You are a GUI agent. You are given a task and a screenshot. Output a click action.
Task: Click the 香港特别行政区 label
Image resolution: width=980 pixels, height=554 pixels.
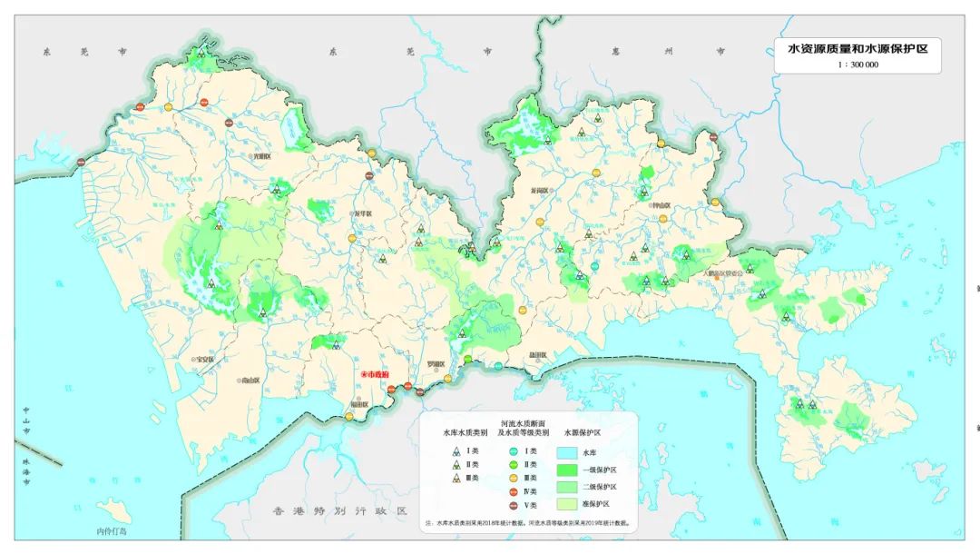339,510
